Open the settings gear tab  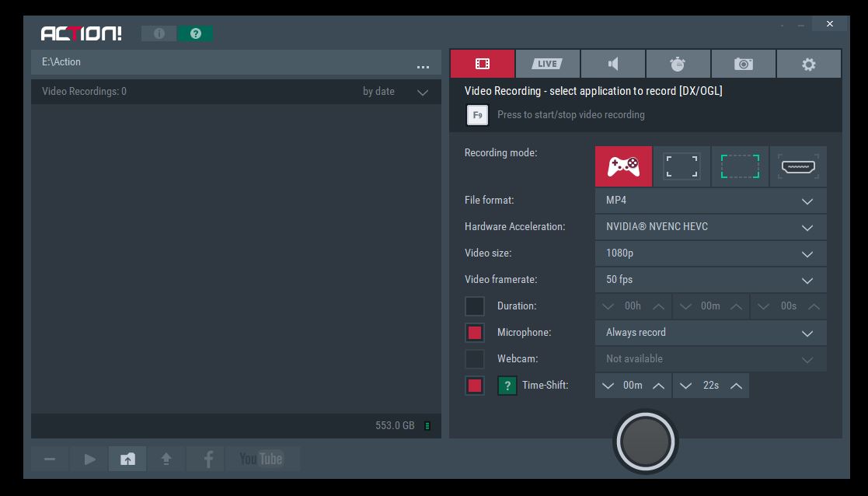(809, 64)
